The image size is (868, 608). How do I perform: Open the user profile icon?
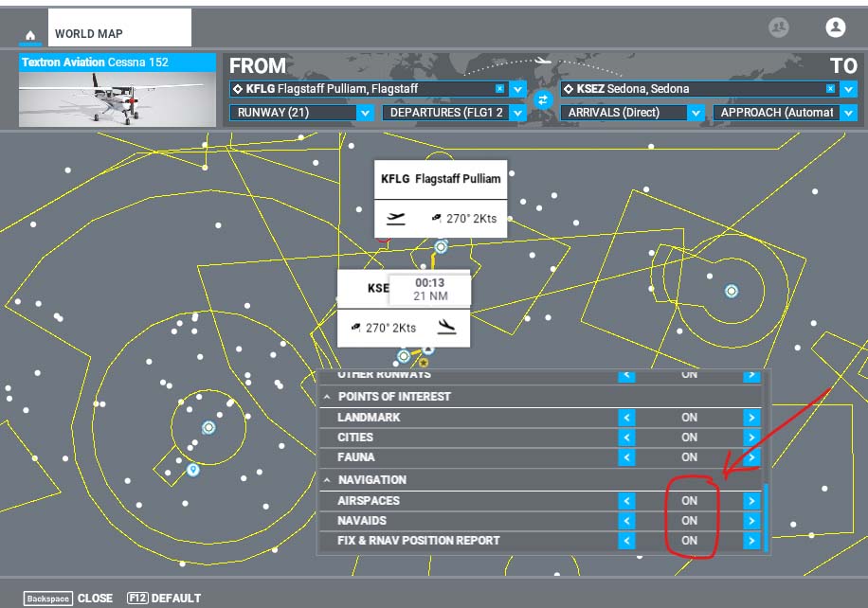point(836,27)
